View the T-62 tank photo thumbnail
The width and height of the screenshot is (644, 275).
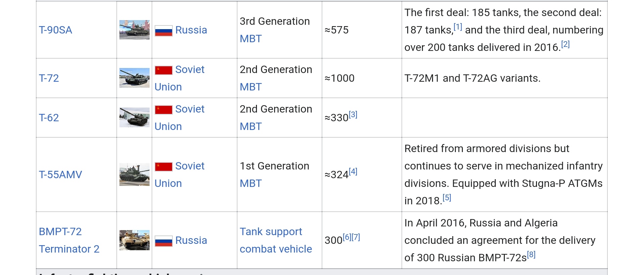pyautogui.click(x=135, y=118)
